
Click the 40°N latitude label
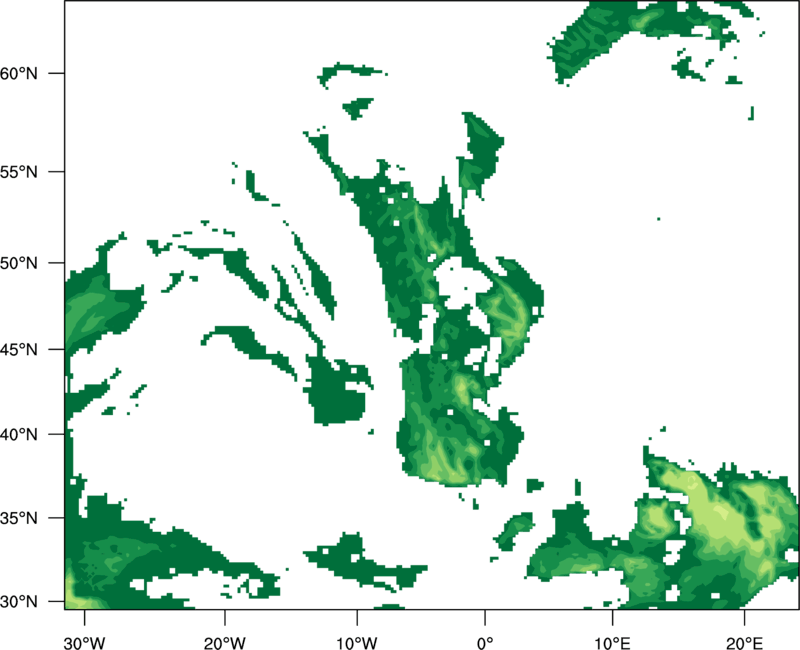(18, 434)
